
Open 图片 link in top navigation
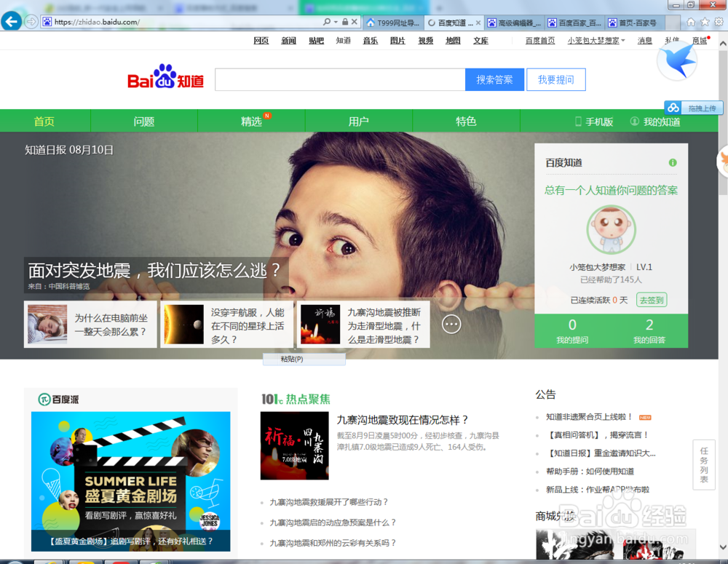397,41
